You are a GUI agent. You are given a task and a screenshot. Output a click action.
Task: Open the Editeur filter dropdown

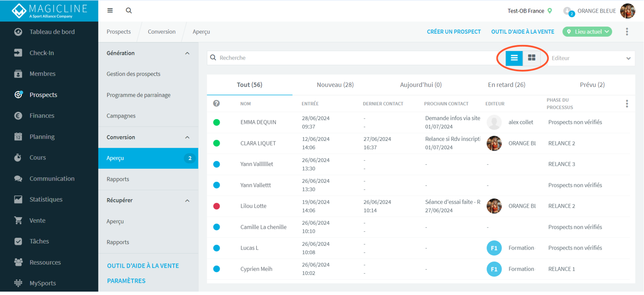(591, 58)
